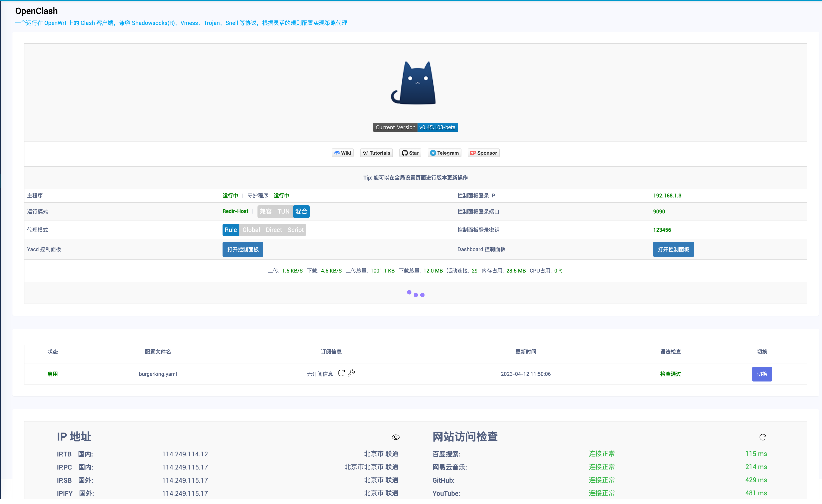The width and height of the screenshot is (822, 504).
Task: Open the Tutorials badge link
Action: [376, 153]
